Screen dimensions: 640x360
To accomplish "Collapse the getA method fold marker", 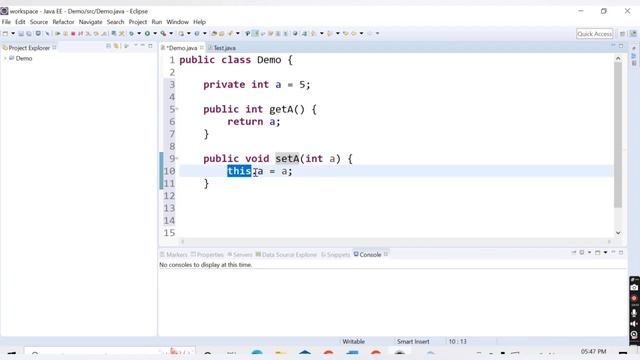I will (177, 109).
